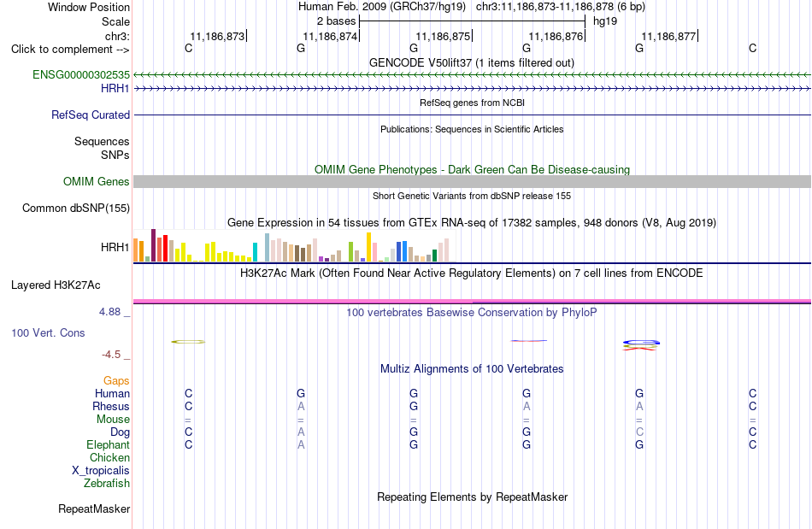Select the SNPs label under Publications
Viewport: 812px width, 529px height.
115,155
